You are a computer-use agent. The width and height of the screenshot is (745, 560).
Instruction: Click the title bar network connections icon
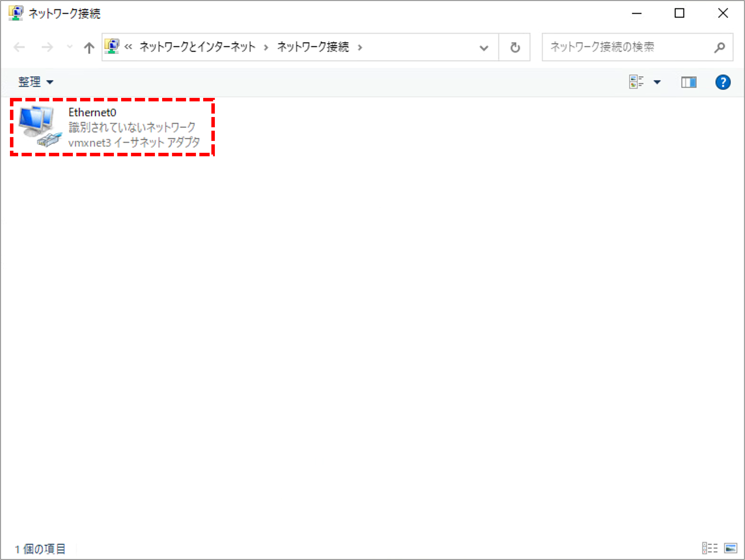(15, 13)
